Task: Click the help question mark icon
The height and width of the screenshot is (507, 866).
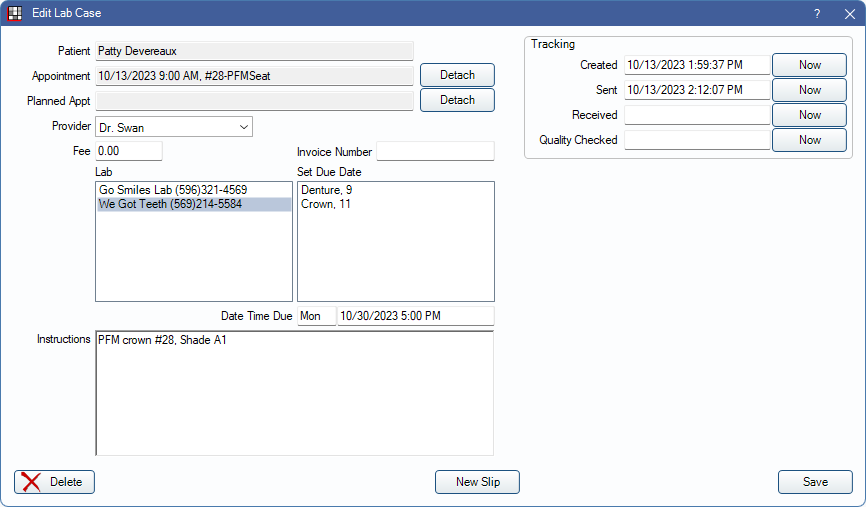Action: [x=816, y=14]
